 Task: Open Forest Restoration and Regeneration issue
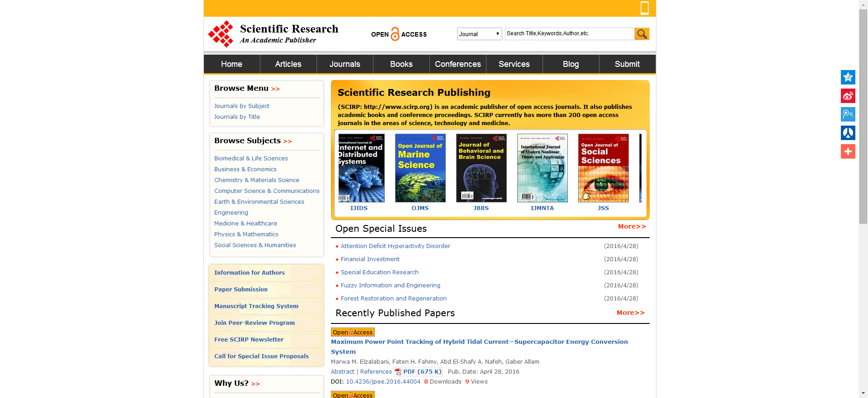click(394, 299)
